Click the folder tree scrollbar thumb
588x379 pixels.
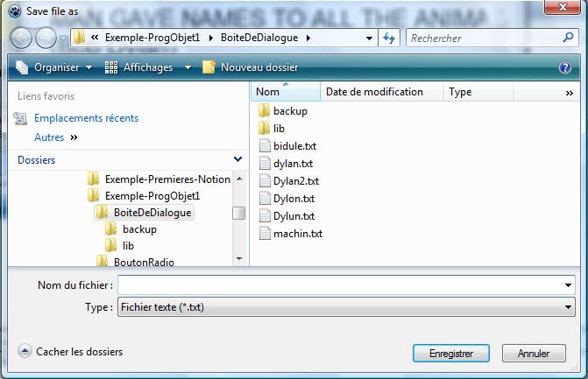(x=239, y=213)
